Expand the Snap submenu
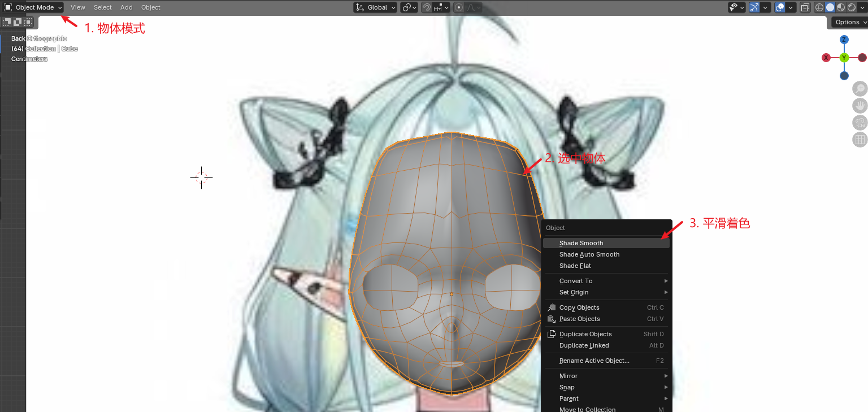Screen dimensions: 868x412 click(606, 387)
